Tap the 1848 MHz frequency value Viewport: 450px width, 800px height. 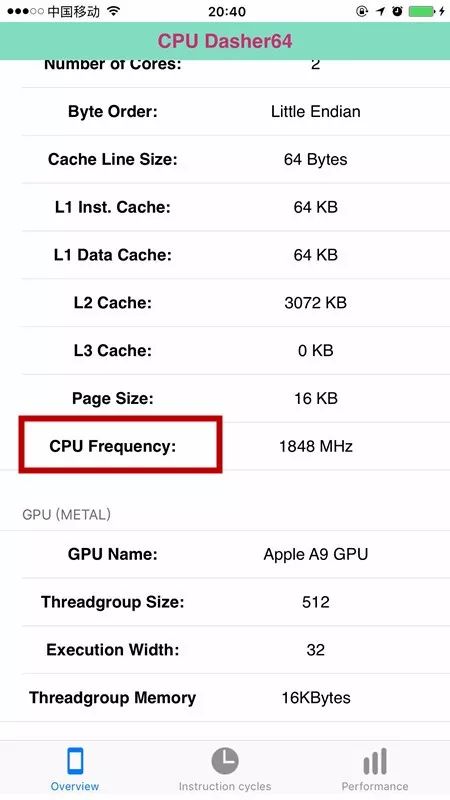point(316,446)
